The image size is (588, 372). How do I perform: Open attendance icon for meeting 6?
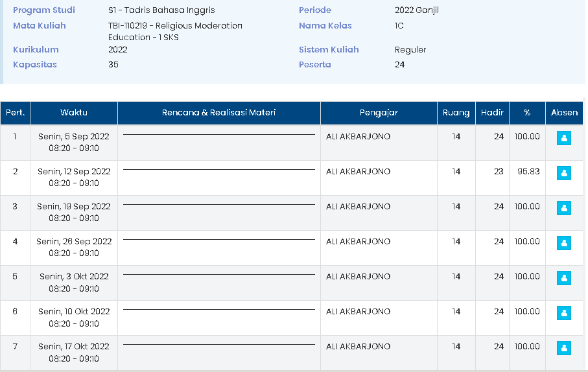pos(564,313)
